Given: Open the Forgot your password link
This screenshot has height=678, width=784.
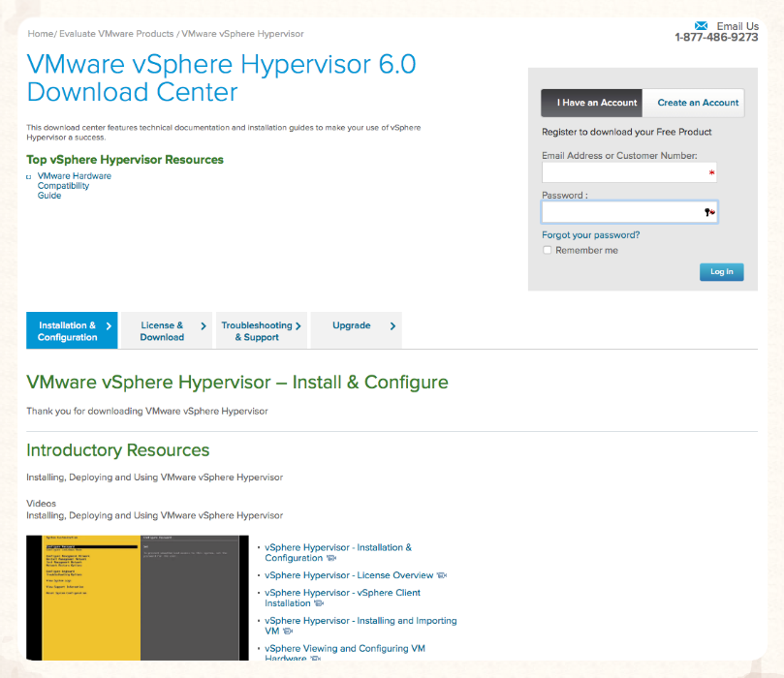Looking at the screenshot, I should [590, 234].
